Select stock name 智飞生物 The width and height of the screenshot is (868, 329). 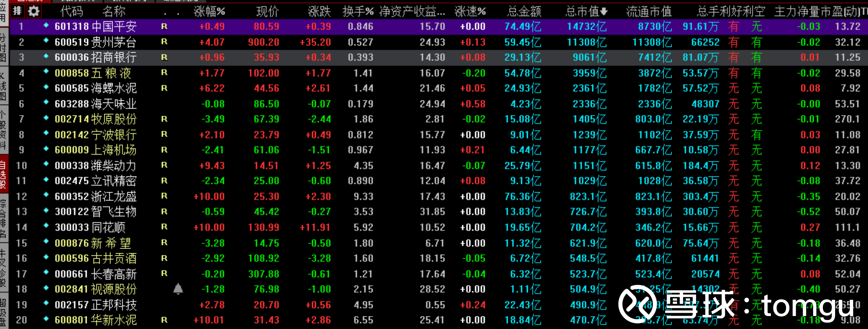(x=114, y=211)
